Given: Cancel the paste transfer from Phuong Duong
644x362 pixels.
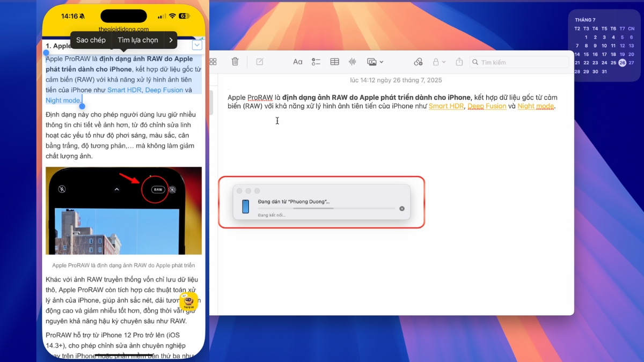Looking at the screenshot, I should click(402, 209).
